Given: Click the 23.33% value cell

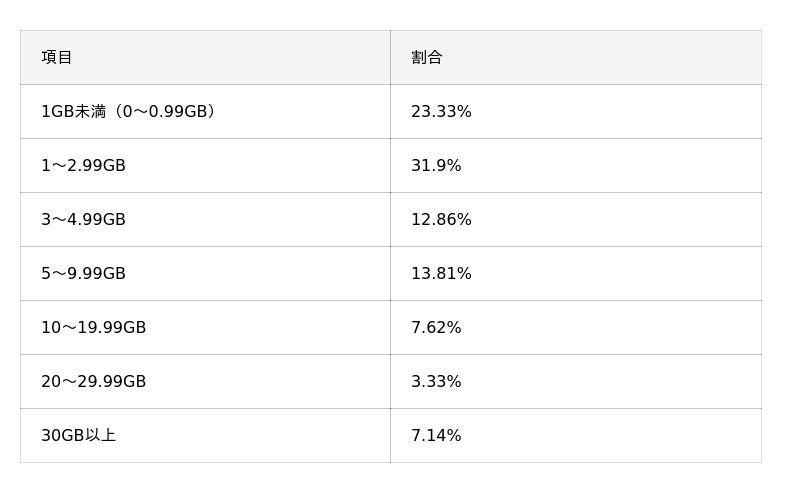Looking at the screenshot, I should tap(441, 112).
